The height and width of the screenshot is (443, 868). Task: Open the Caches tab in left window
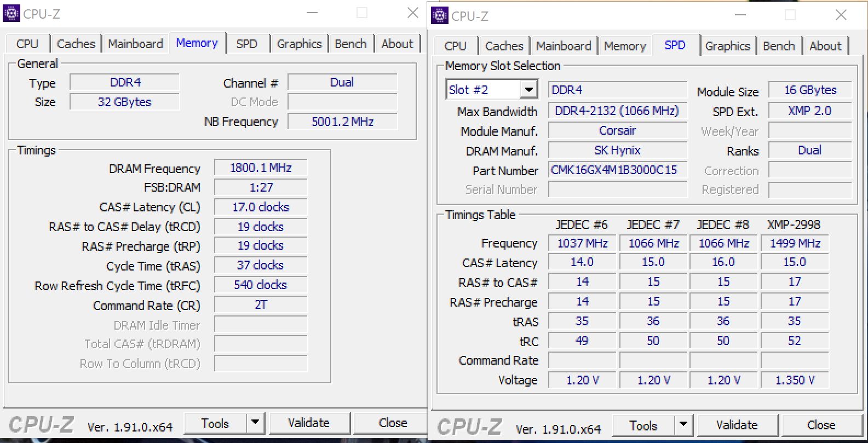pyautogui.click(x=76, y=44)
